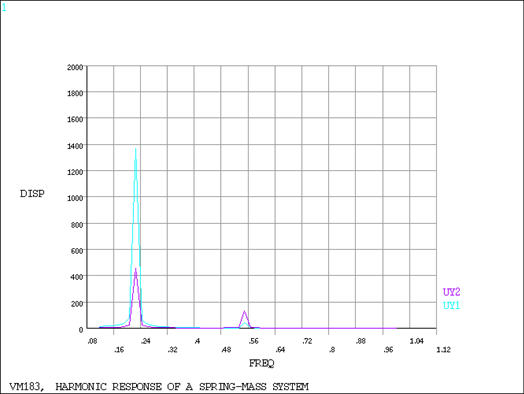
Task: Select the UY2 legend label
Action: (x=451, y=292)
